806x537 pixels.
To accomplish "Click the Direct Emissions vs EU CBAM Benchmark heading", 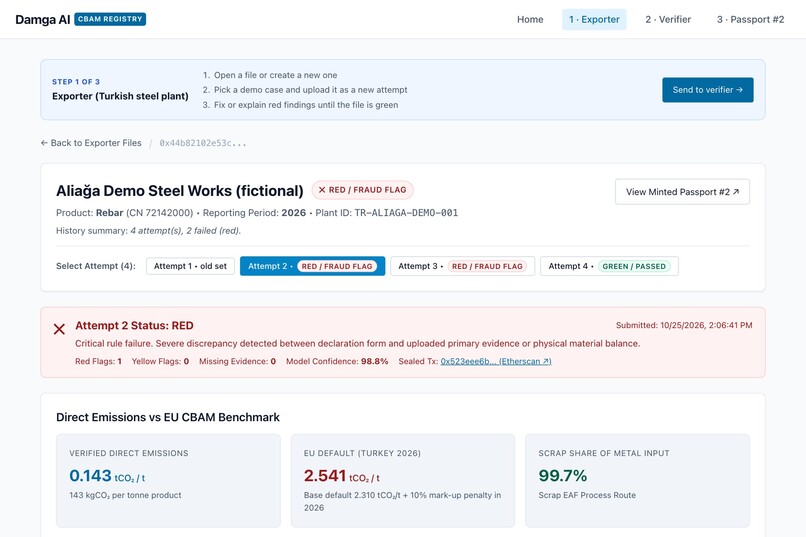I will pos(168,417).
